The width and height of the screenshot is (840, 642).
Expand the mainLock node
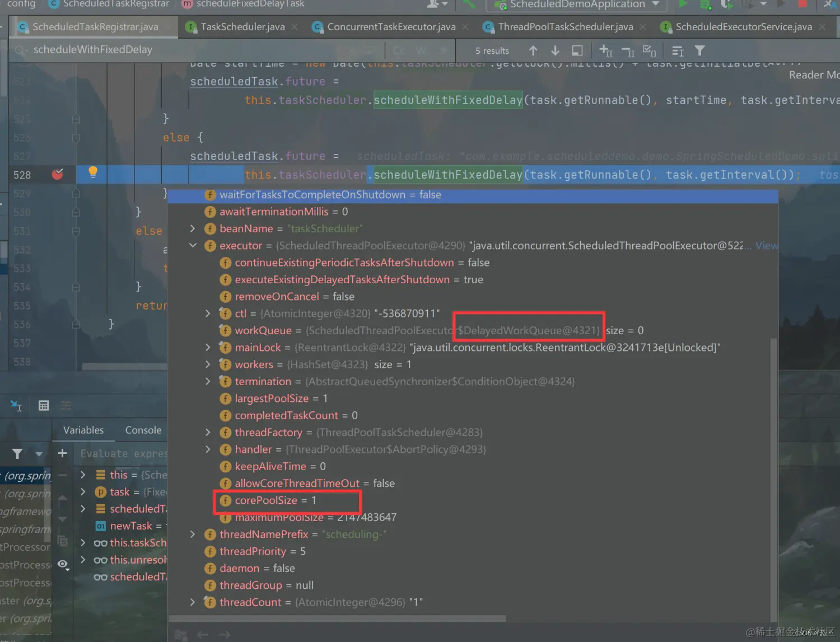tap(208, 347)
